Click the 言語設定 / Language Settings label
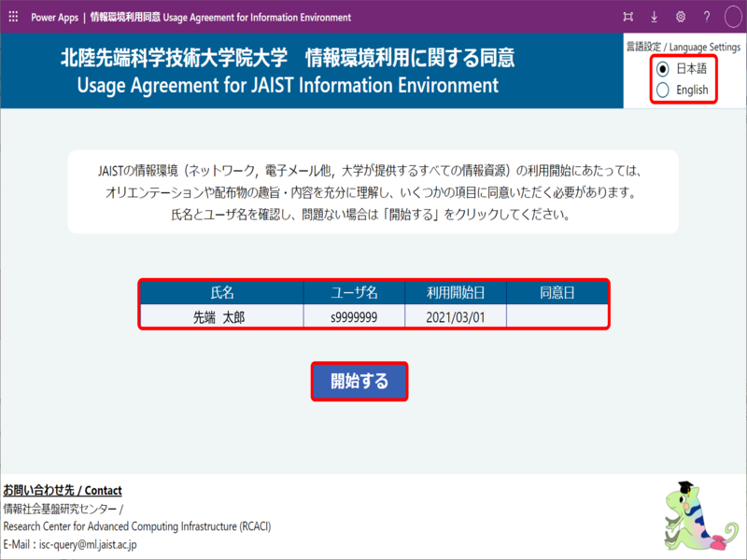Image resolution: width=747 pixels, height=560 pixels. tap(684, 47)
